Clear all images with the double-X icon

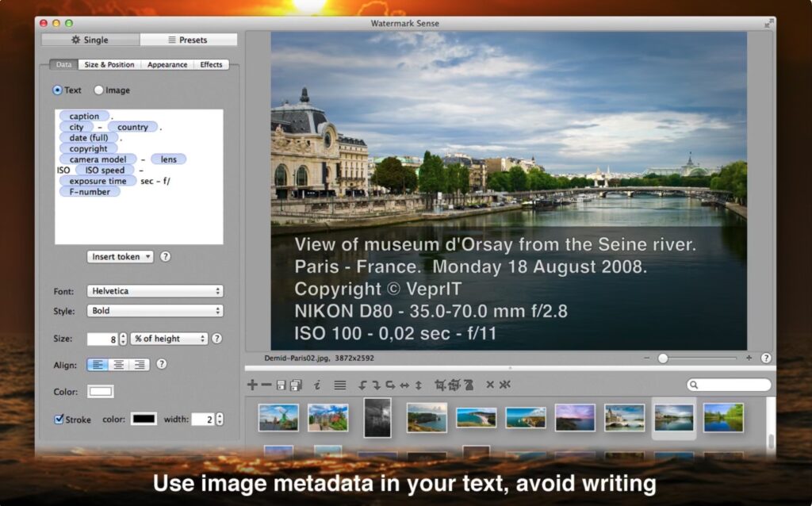(505, 385)
